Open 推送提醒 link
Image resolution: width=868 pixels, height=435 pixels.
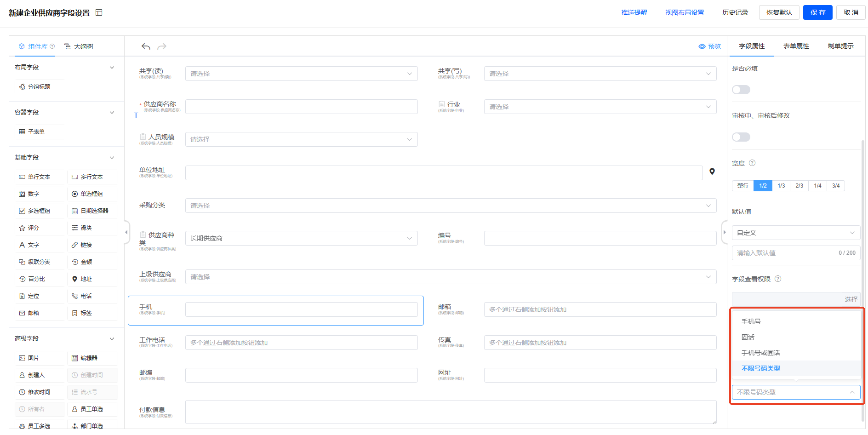click(634, 12)
